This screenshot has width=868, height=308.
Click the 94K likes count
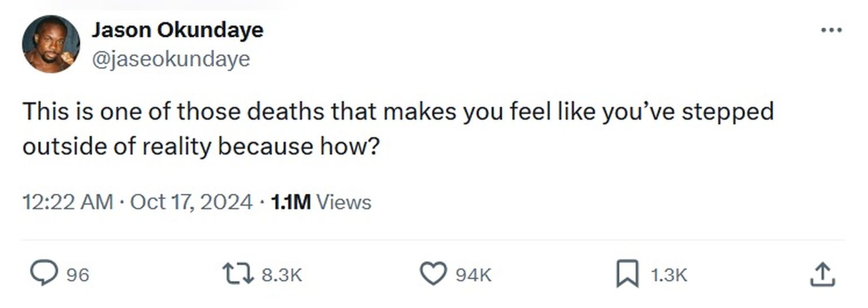coord(473,275)
